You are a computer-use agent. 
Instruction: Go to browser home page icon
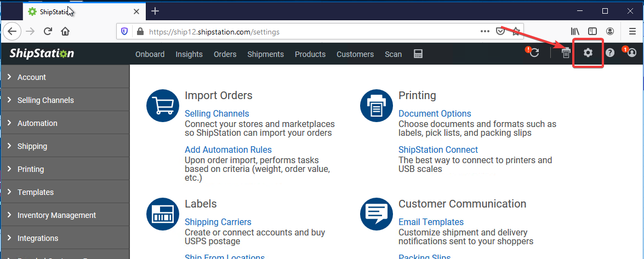65,32
